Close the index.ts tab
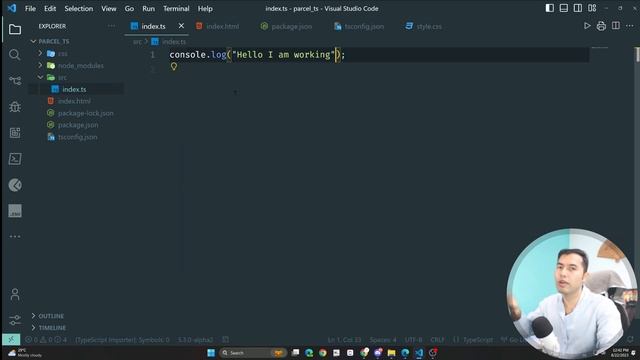 (181, 26)
